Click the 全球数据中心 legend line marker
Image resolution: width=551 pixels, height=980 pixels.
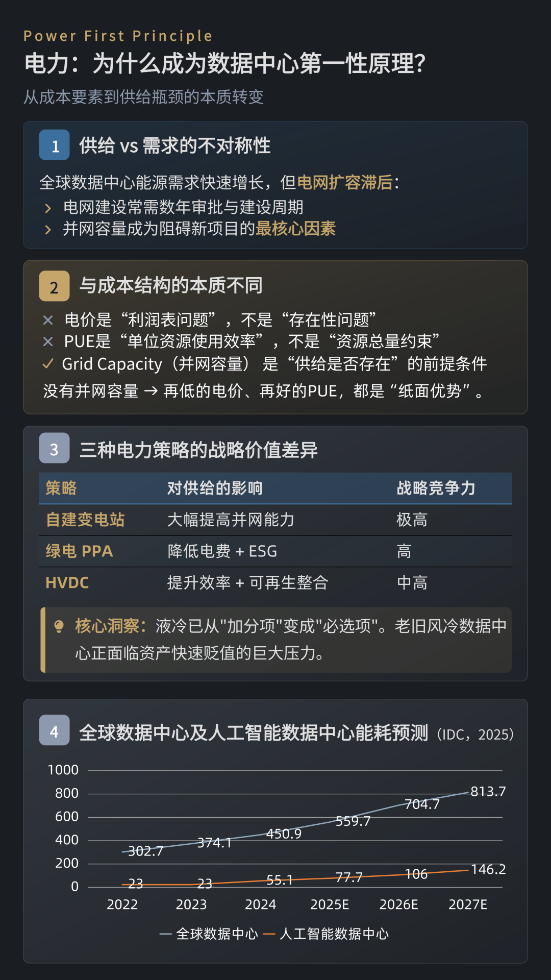coord(165,934)
